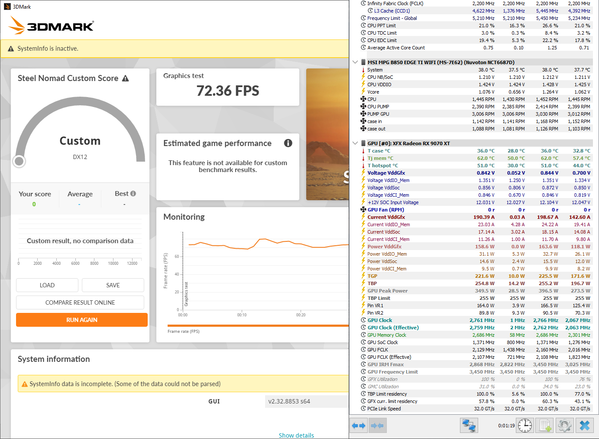
Task: Close sensors with the blue X icon
Action: [584, 425]
